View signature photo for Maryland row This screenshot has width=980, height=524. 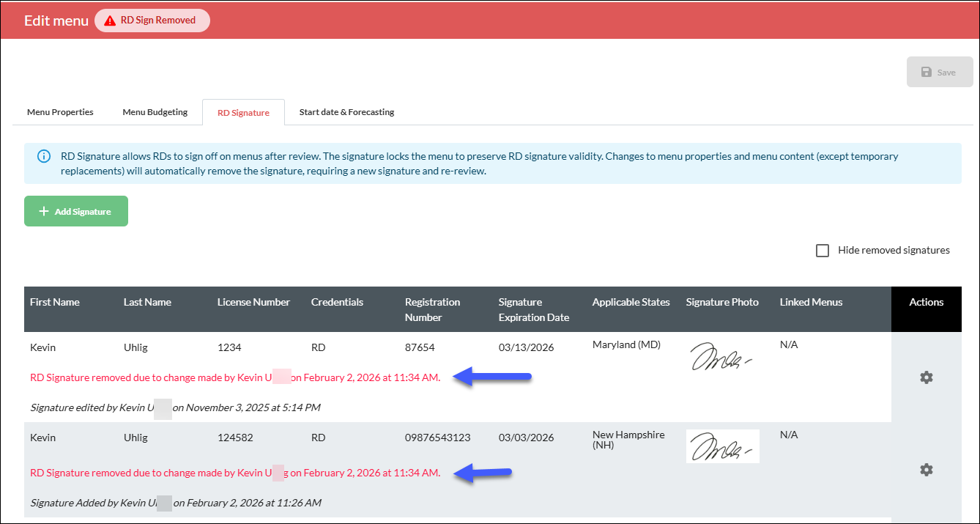point(721,357)
